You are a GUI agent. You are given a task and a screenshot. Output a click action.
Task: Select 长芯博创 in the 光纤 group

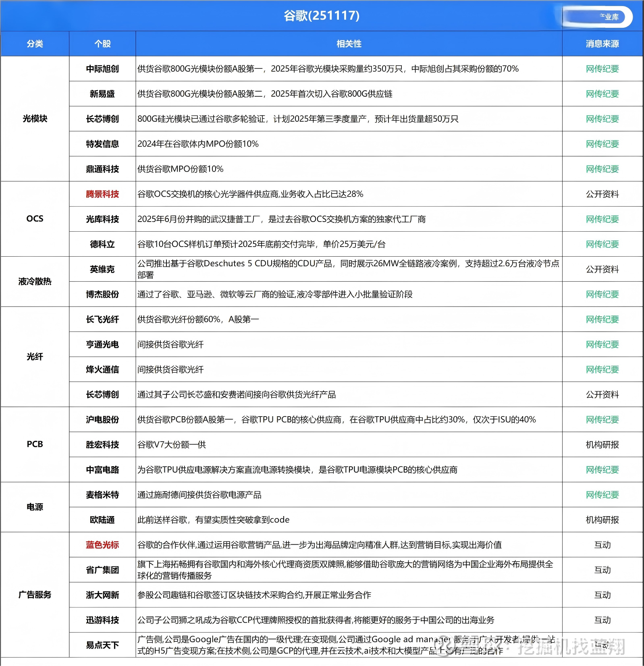pos(102,394)
